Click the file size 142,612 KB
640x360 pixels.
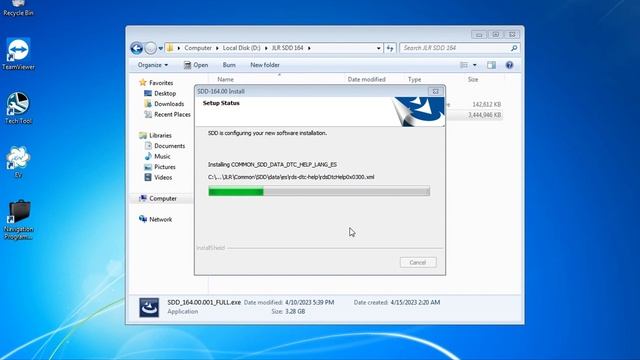coord(486,104)
